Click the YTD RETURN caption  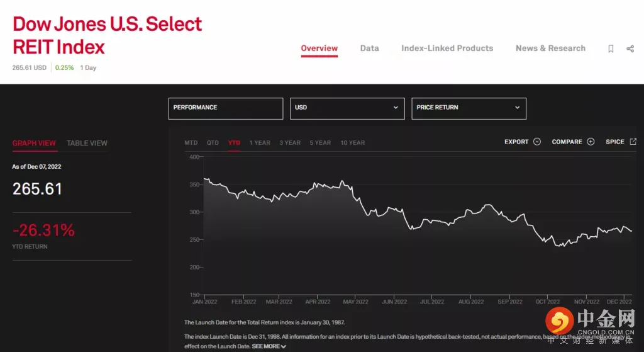pos(30,247)
